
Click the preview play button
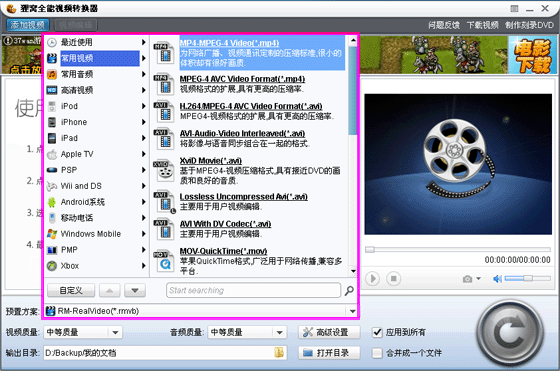coord(372,279)
